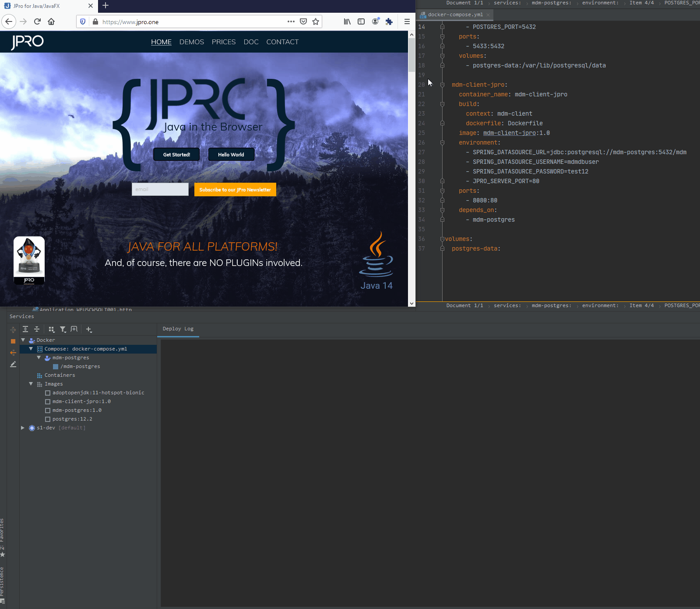The width and height of the screenshot is (700, 609).
Task: Stop the deployment with the orange square
Action: tap(13, 341)
